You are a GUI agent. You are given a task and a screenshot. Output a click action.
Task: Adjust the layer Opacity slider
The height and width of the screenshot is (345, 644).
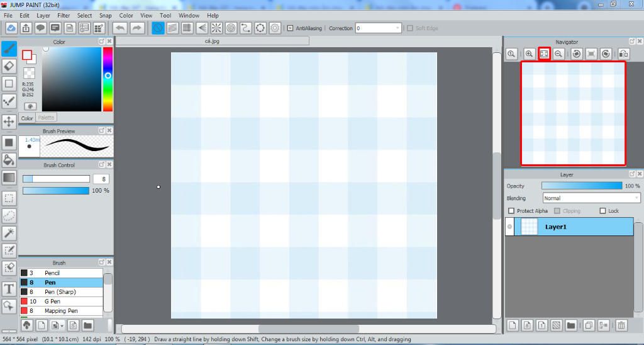[x=582, y=186]
